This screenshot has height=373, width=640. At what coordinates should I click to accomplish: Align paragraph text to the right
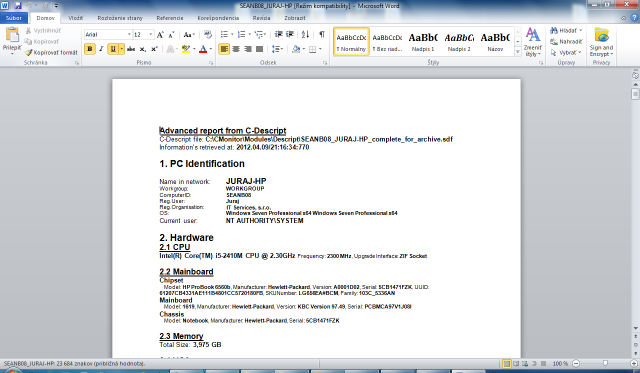coord(247,49)
